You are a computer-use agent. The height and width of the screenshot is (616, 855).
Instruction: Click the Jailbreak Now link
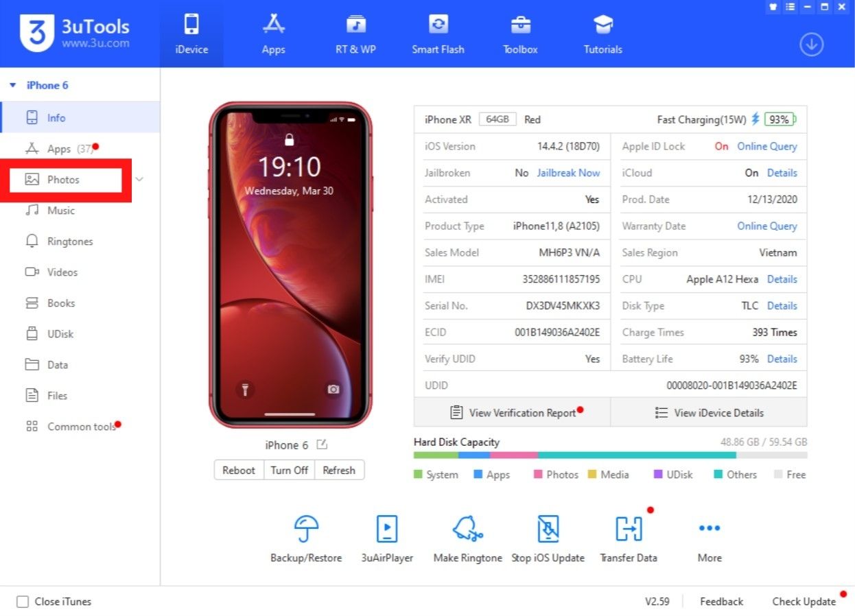pyautogui.click(x=568, y=173)
